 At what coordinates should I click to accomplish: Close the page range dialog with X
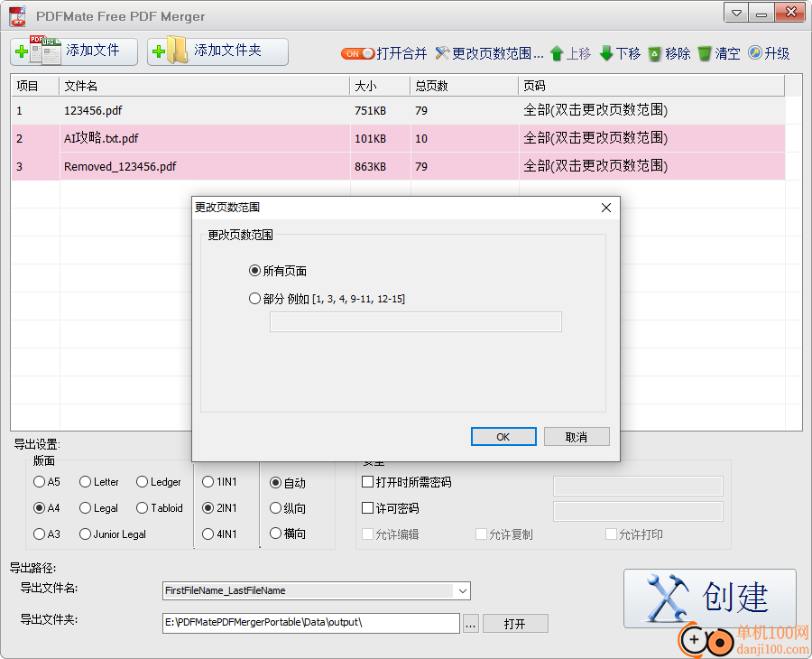pos(606,208)
